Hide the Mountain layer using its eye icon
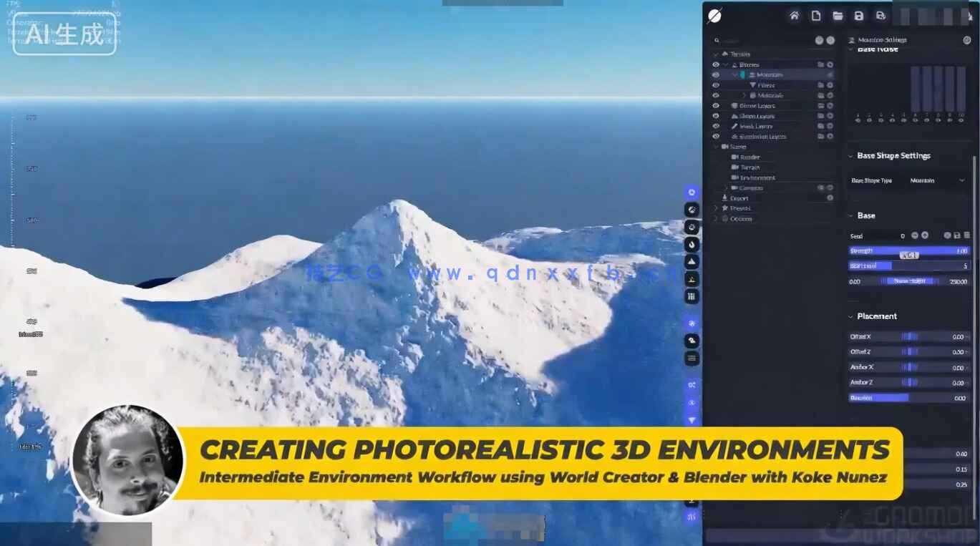 pyautogui.click(x=716, y=74)
